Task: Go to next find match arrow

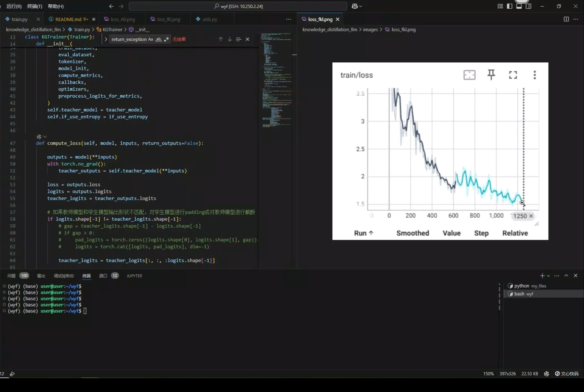Action: click(x=230, y=39)
